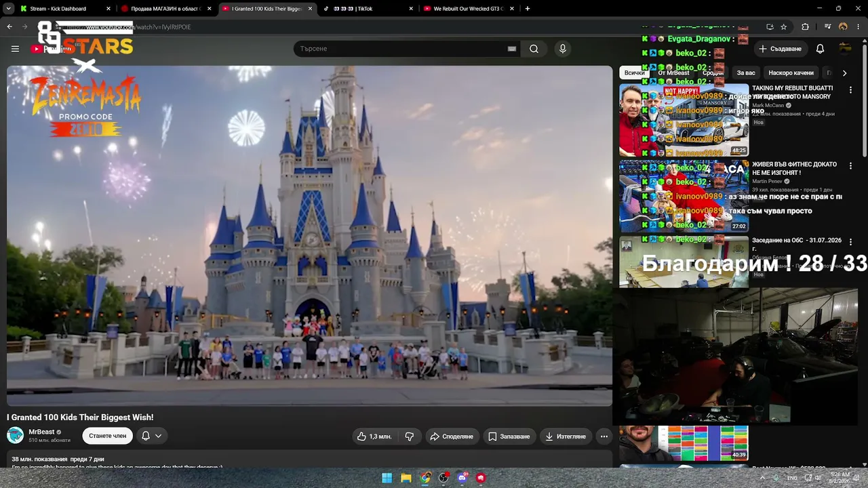
Task: Open a new browser tab
Action: click(x=527, y=9)
